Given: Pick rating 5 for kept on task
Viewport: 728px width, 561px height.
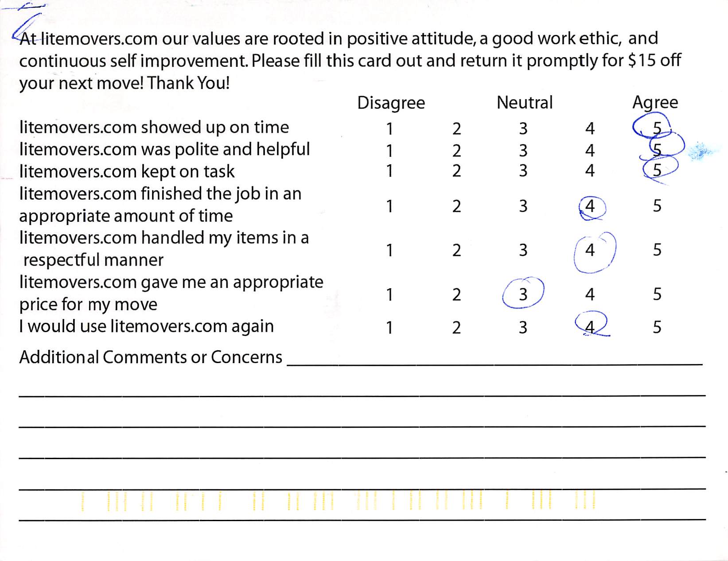Looking at the screenshot, I should click(x=657, y=170).
